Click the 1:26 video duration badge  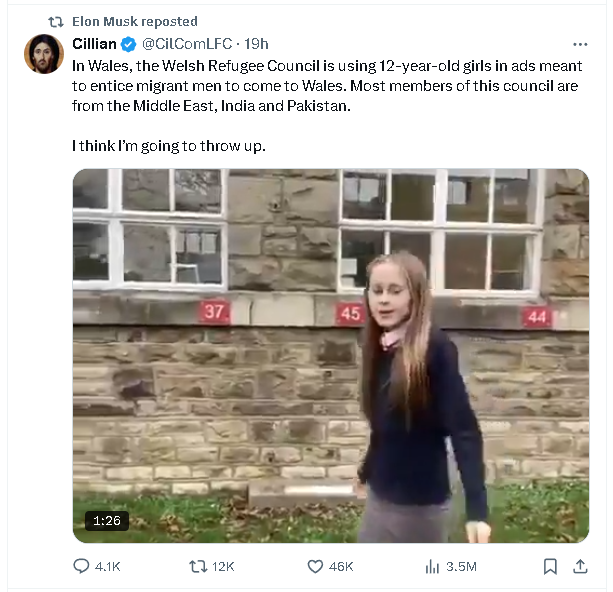[106, 521]
